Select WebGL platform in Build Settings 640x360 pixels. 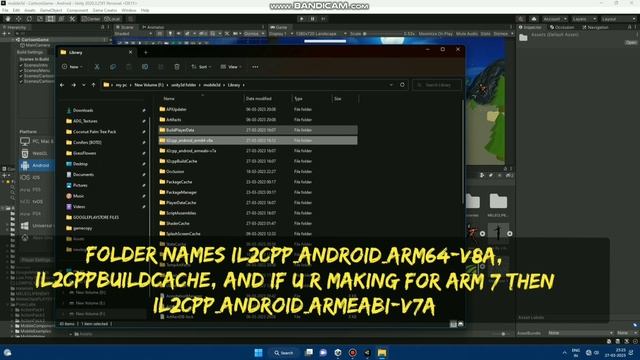(36, 153)
